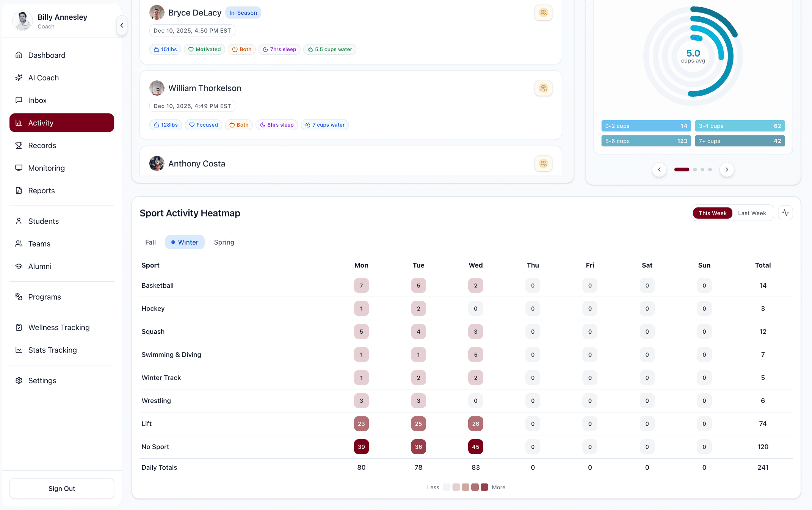Click the darkest swatch in the heatmap legend
This screenshot has height=510, width=812.
tap(484, 487)
